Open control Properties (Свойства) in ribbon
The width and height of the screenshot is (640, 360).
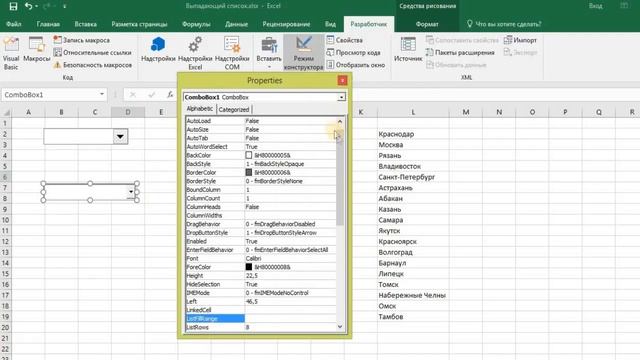click(344, 40)
